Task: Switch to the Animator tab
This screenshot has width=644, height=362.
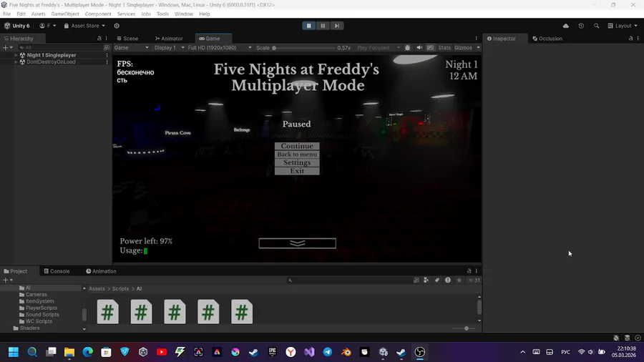Action: (169, 38)
